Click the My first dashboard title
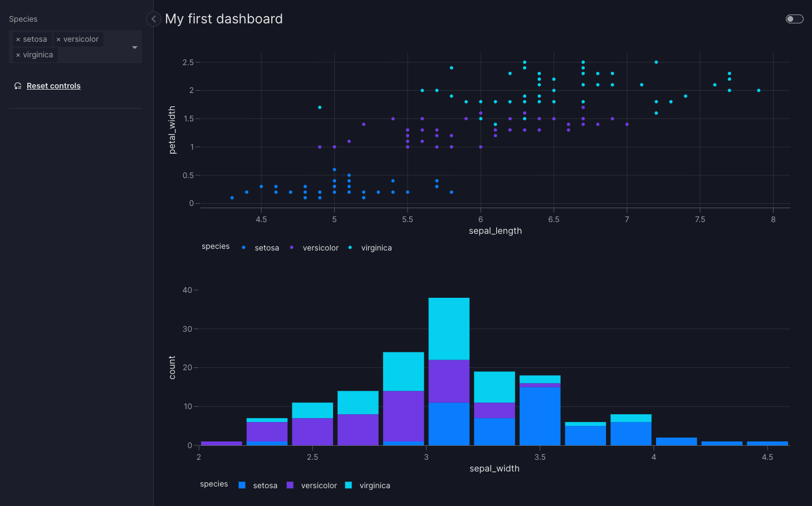Image resolution: width=812 pixels, height=506 pixels. pos(224,19)
